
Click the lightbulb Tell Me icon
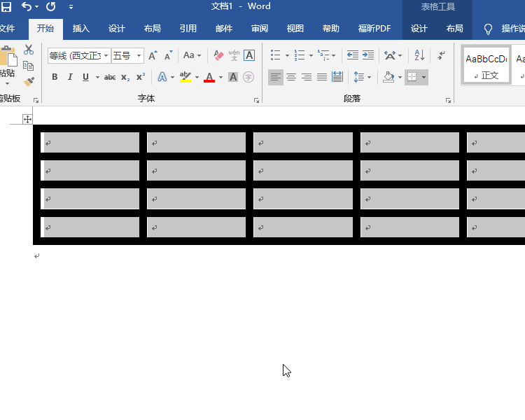point(488,29)
